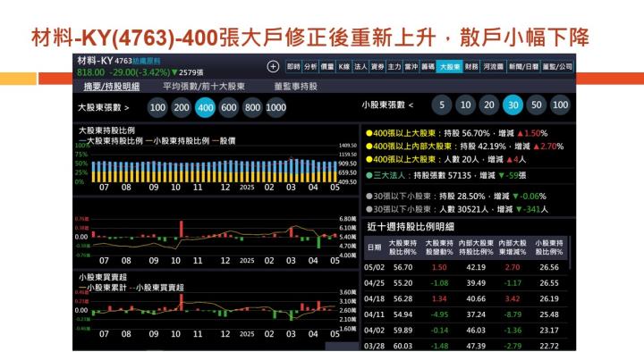Click the 小股東持股比例% column header
644x352 pixels.
click(549, 247)
